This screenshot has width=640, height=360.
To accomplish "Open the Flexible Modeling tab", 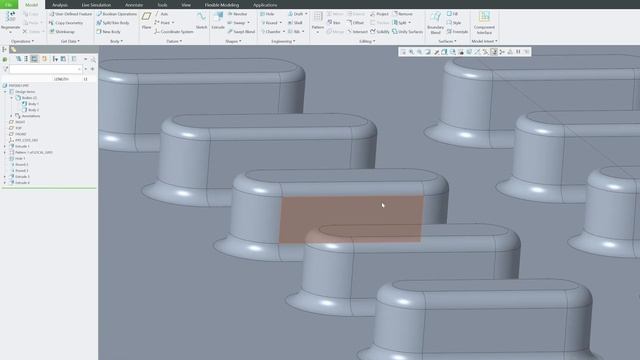I will (x=222, y=5).
